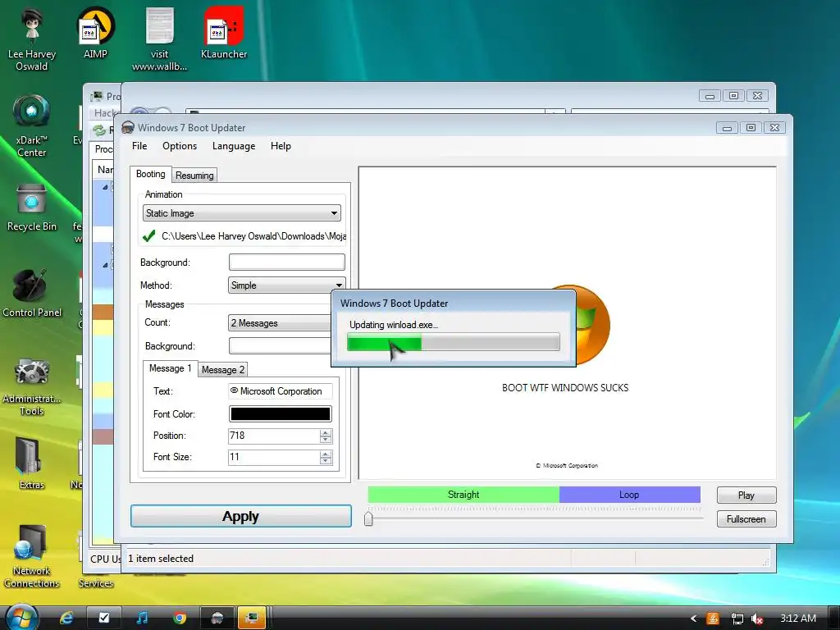Click the orange tray notification icon
This screenshot has width=840, height=630.
713,619
